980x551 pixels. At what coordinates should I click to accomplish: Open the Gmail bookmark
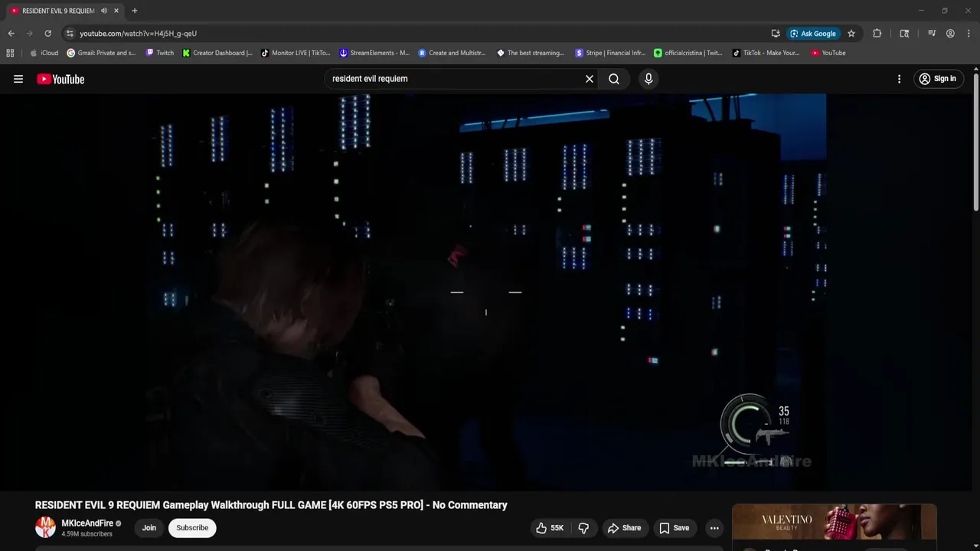pos(101,53)
